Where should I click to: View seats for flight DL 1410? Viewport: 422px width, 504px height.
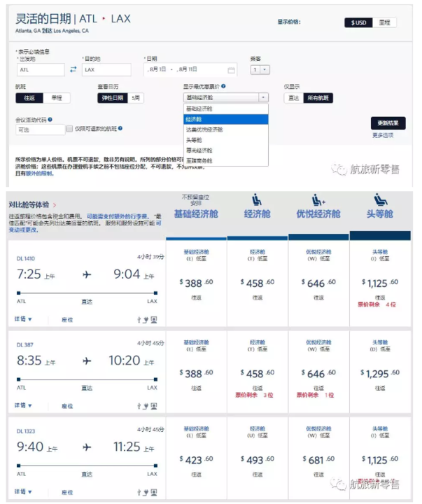[67, 320]
